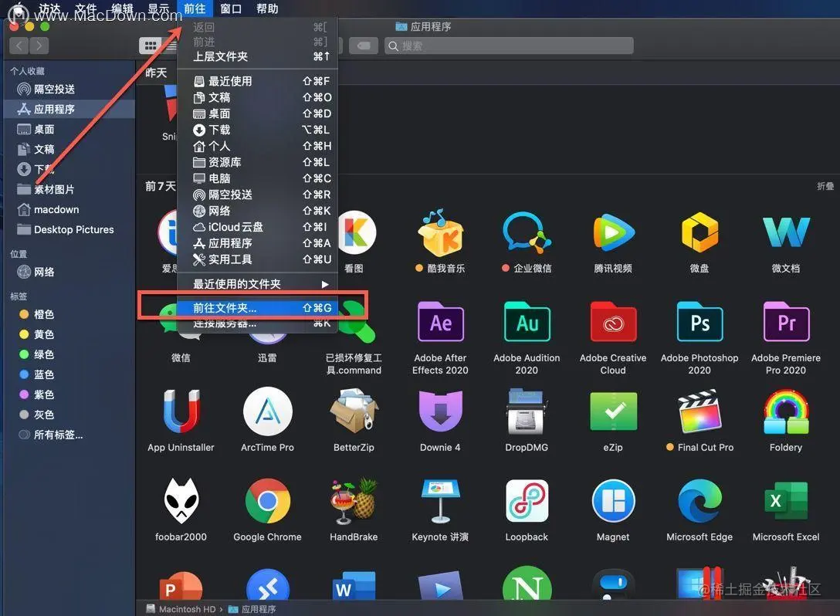
Task: Select the 绿色 tag
Action: 69,354
